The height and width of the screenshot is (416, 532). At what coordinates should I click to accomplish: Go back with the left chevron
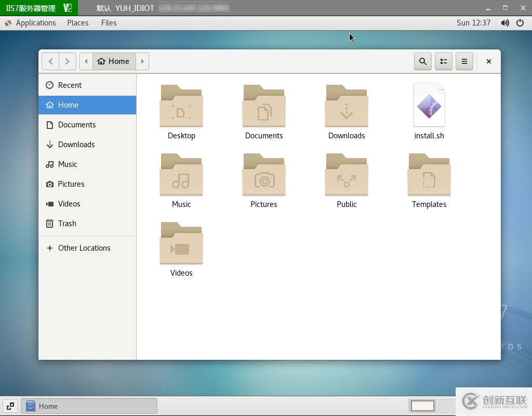[x=50, y=61]
